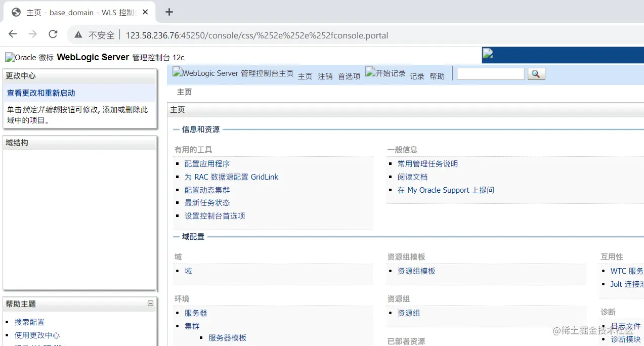Image resolution: width=644 pixels, height=346 pixels.
Task: Click 搜索配置 help topic link
Action: (x=29, y=322)
